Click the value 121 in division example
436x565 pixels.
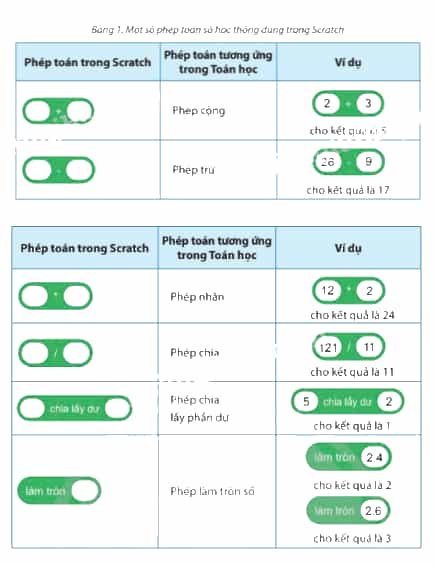[328, 348]
